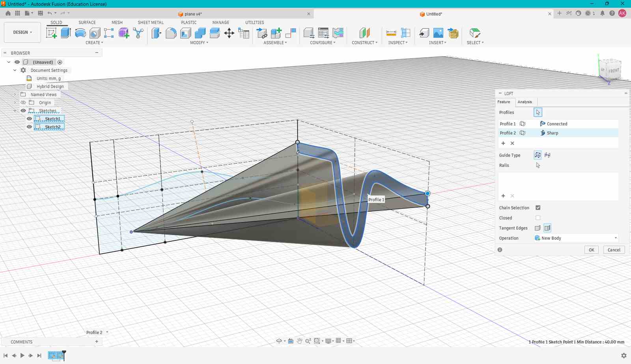Open the CONSTRUCT dropdown menu
This screenshot has height=364, width=631.
click(364, 43)
